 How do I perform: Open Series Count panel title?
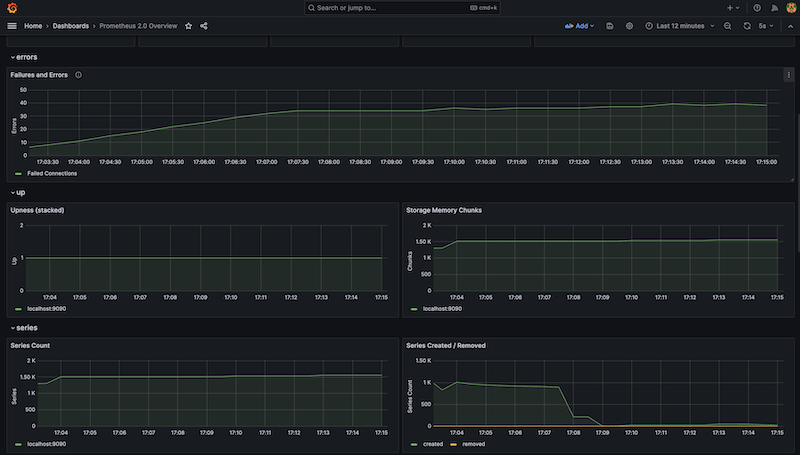(30, 345)
